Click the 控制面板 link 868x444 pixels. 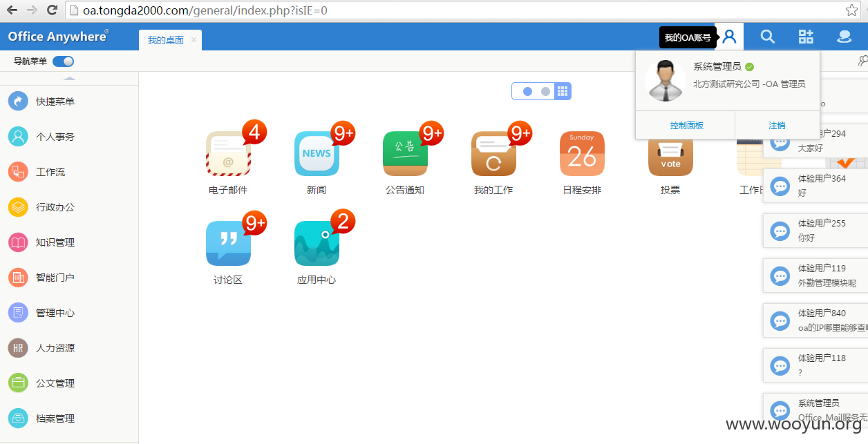(686, 126)
